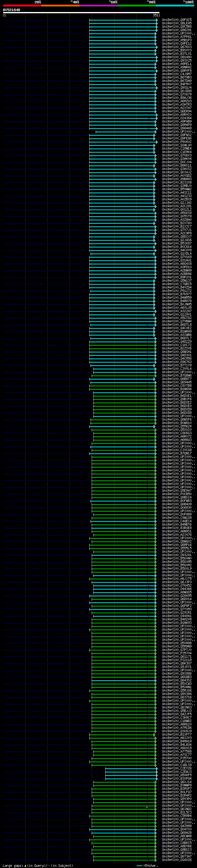Click the cyan alignment bar for UniRef100_C2EYZ6
This screenshot has width=197, height=868.
click(x=131, y=768)
